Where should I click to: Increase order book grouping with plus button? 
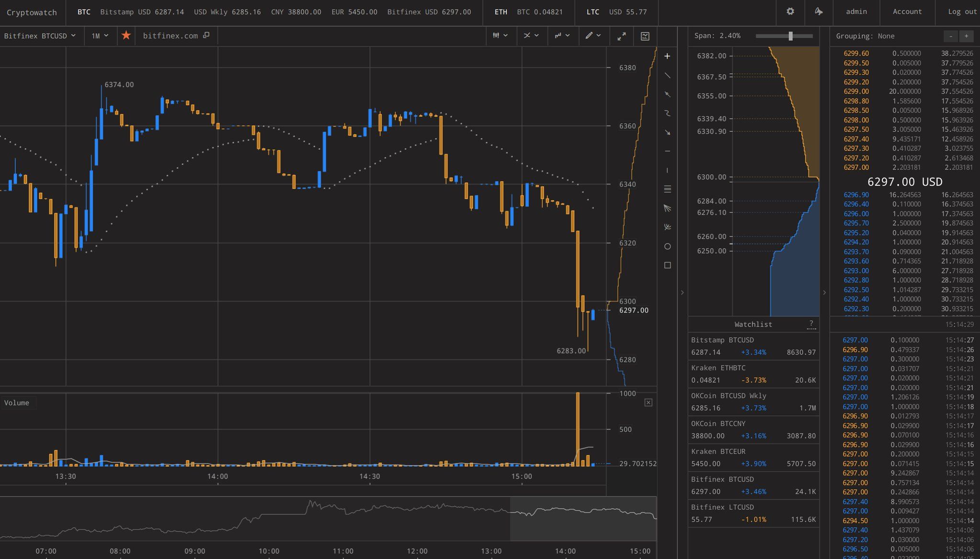pos(966,36)
